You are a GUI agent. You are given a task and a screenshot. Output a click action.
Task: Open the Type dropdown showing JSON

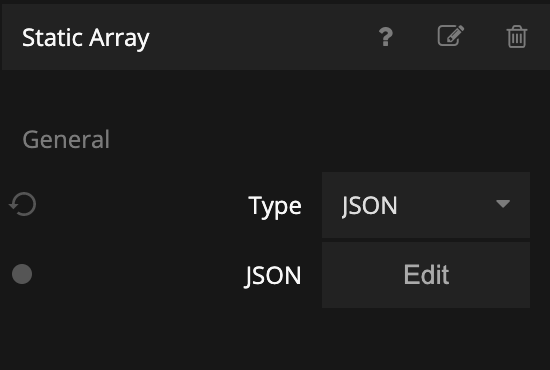(426, 205)
